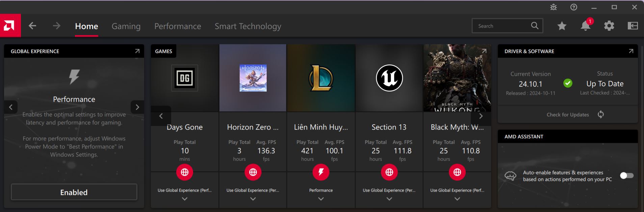The height and width of the screenshot is (212, 644).
Task: Enable AMD Assistant auto-enable features toggle
Action: [627, 176]
